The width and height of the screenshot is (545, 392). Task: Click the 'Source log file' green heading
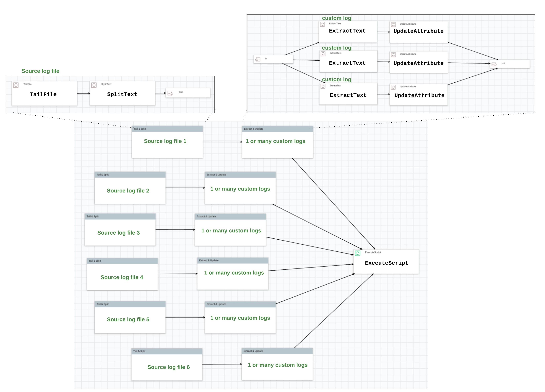[x=40, y=71]
